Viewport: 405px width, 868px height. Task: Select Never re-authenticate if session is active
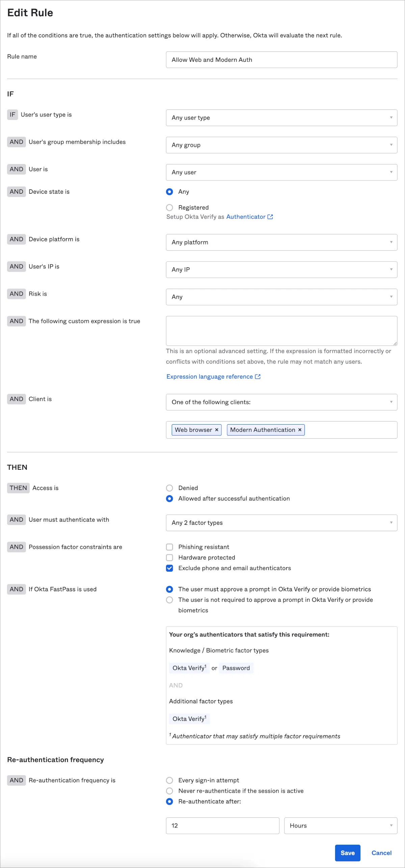click(169, 791)
